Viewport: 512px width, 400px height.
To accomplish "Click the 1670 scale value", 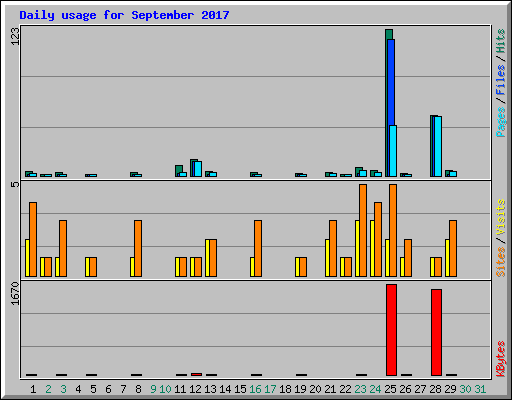I will (15, 294).
